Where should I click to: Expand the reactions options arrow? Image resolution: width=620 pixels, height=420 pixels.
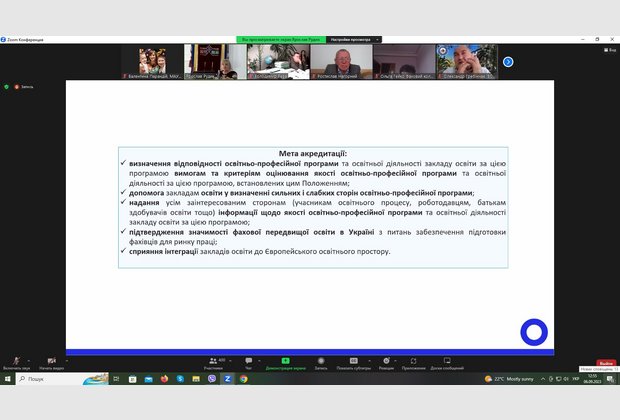[395, 361]
